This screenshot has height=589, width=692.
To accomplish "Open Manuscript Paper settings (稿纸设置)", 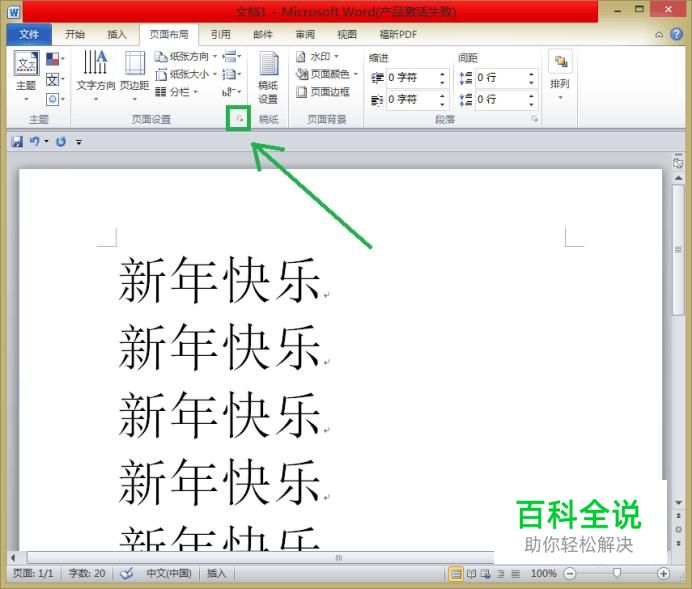I will 268,78.
